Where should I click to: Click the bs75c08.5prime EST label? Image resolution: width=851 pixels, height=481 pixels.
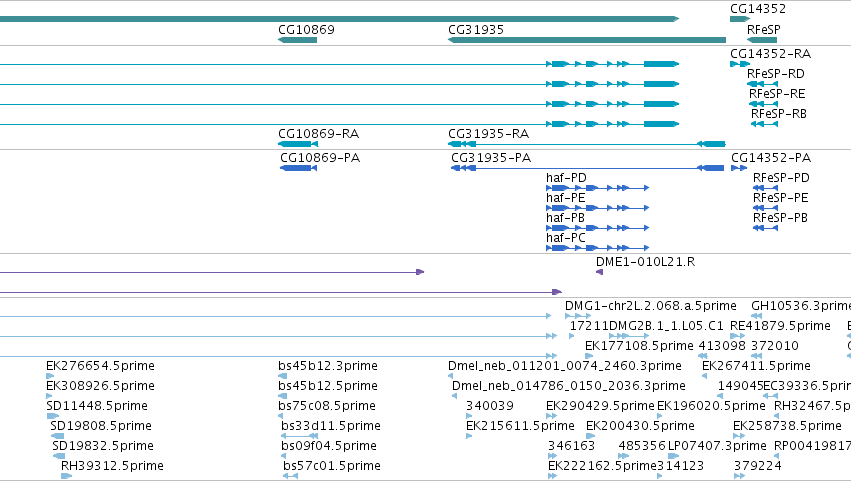coord(327,406)
